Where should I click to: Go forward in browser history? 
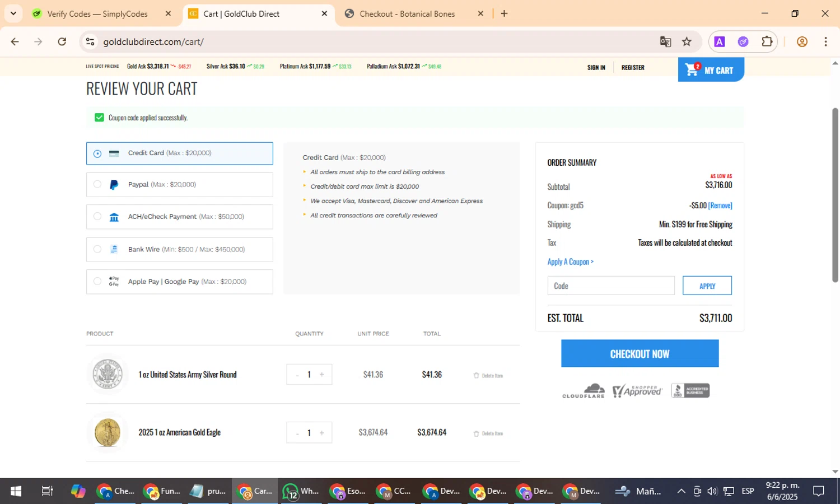click(38, 41)
